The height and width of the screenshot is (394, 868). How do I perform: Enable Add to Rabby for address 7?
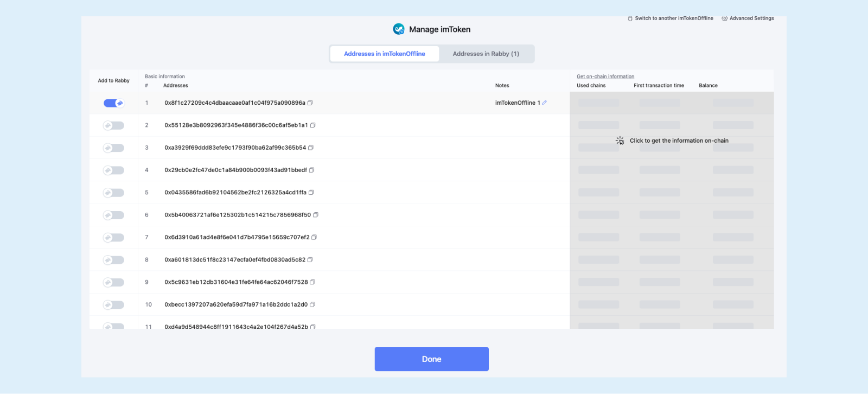[114, 238]
